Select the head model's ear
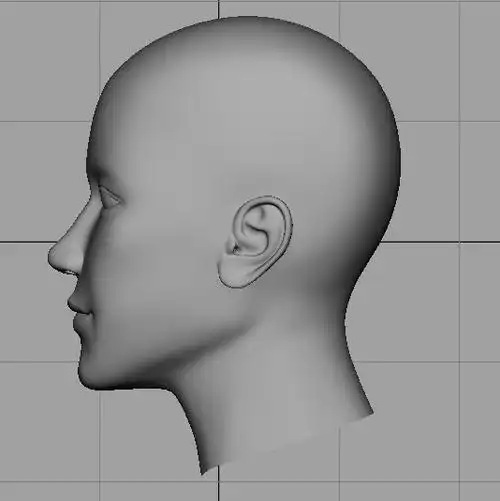 255,242
